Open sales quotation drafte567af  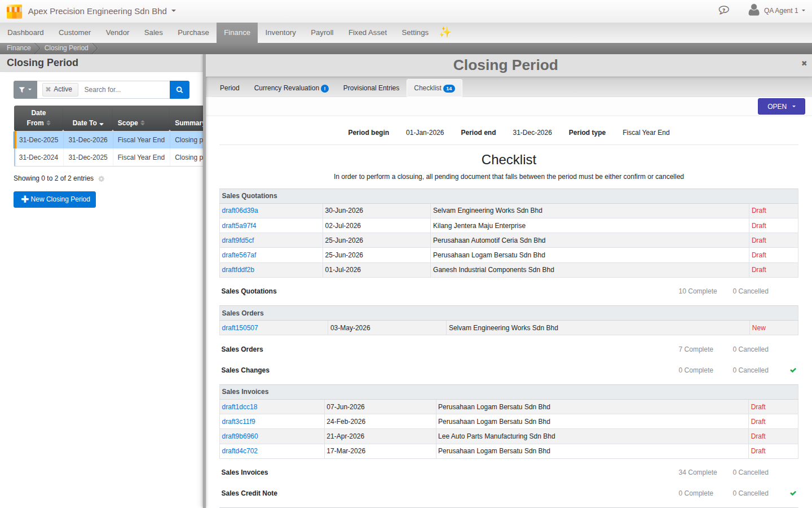click(239, 255)
